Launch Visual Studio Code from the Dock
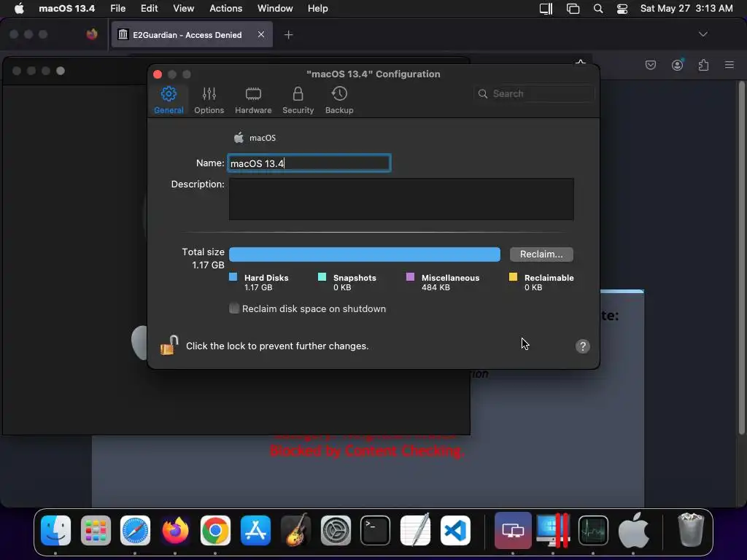Image resolution: width=747 pixels, height=560 pixels. point(455,531)
